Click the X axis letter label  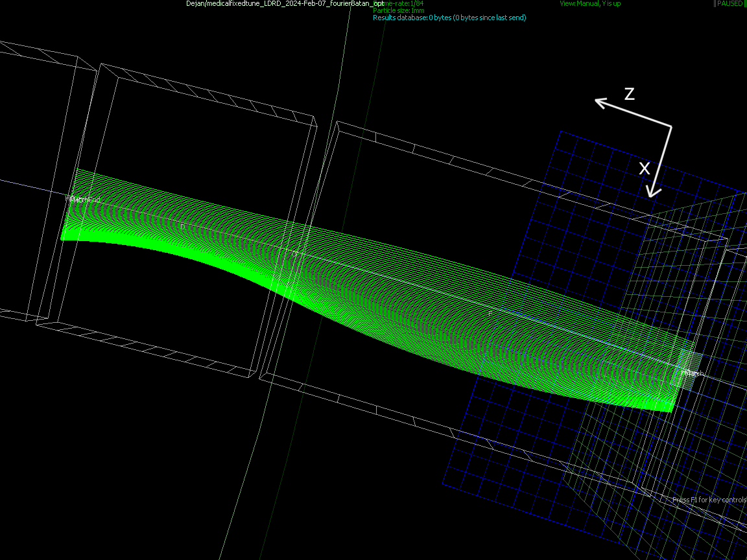pos(645,169)
